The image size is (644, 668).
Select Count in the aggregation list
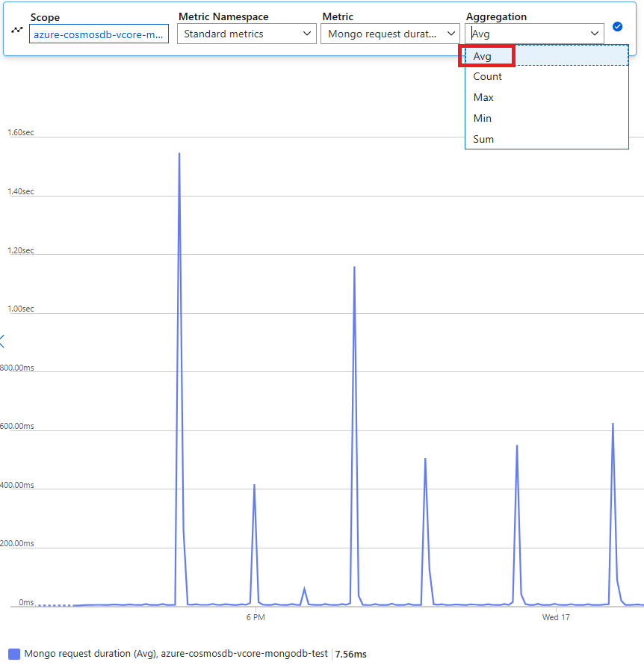click(x=487, y=76)
